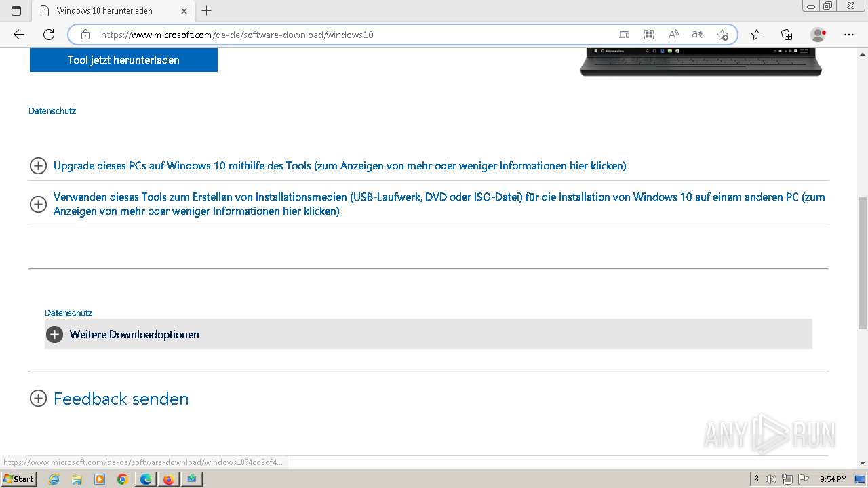Viewport: 868px width, 488px height.
Task: Click the 9:54 PM clock
Action: click(833, 479)
